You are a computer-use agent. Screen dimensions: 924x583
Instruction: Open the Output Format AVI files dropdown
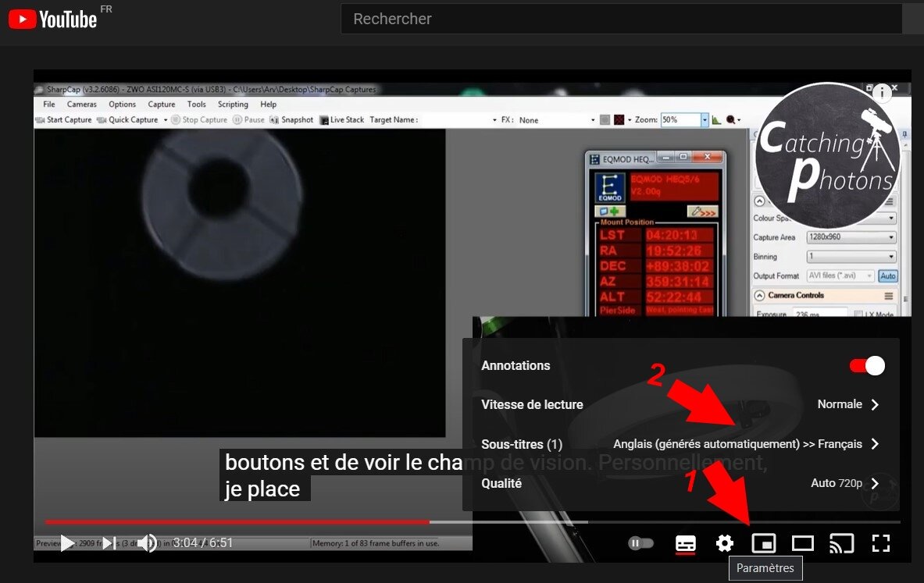[x=840, y=276]
